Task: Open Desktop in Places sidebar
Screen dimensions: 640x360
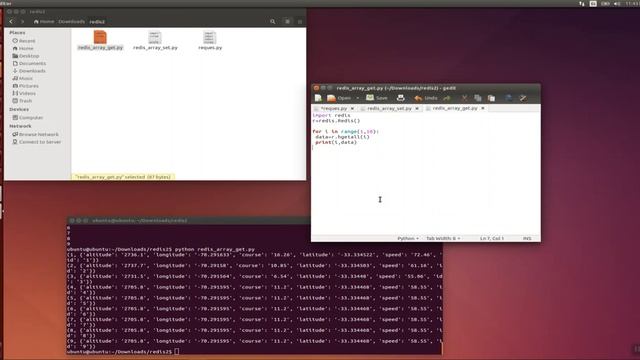Action: 26,56
